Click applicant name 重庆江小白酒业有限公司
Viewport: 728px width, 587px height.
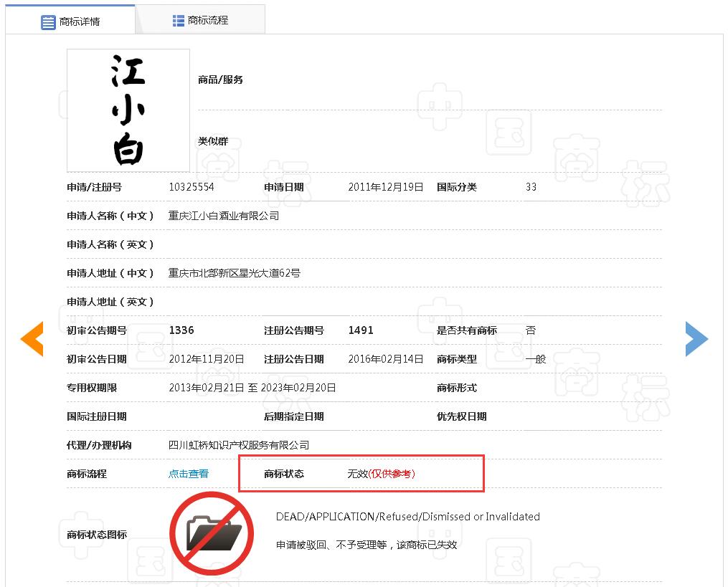[x=224, y=216]
